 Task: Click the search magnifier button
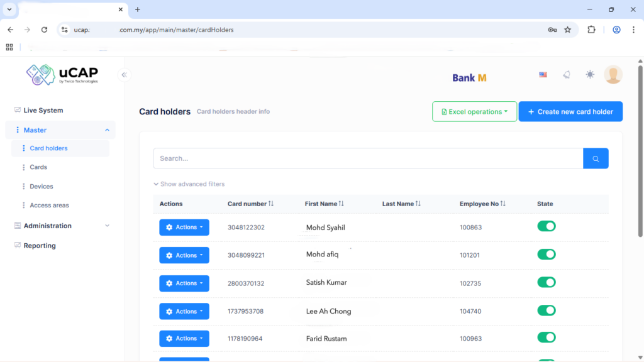(x=596, y=158)
